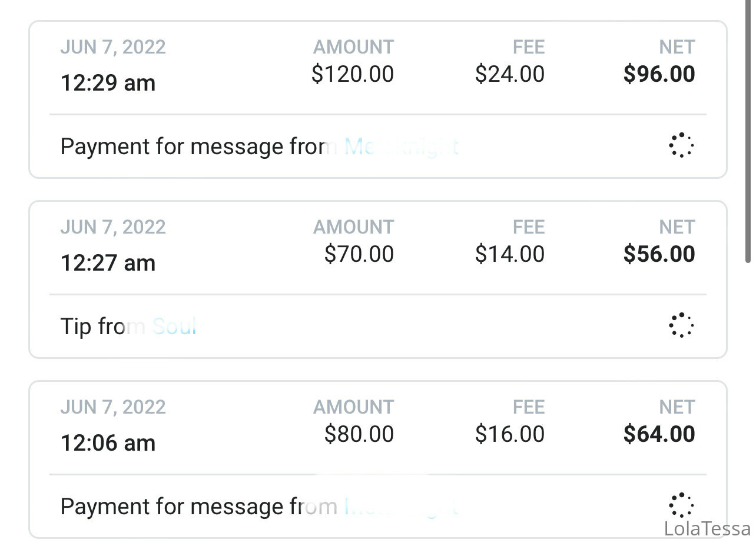Viewport: 756px width, 546px height.
Task: Select the $56.00 net amount
Action: 659,254
